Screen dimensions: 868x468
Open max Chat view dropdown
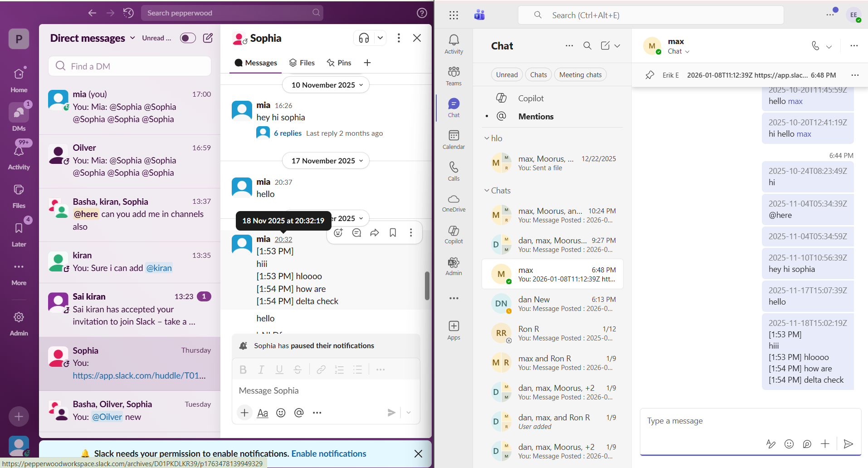(x=678, y=51)
